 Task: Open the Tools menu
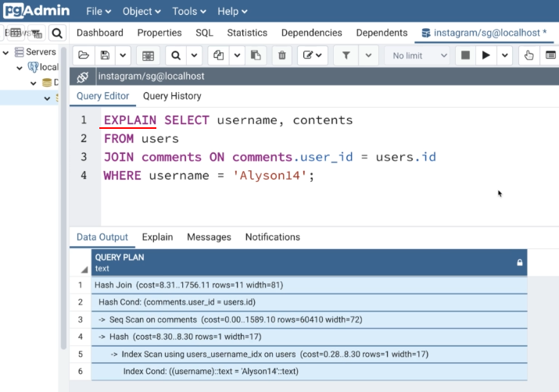coord(189,12)
